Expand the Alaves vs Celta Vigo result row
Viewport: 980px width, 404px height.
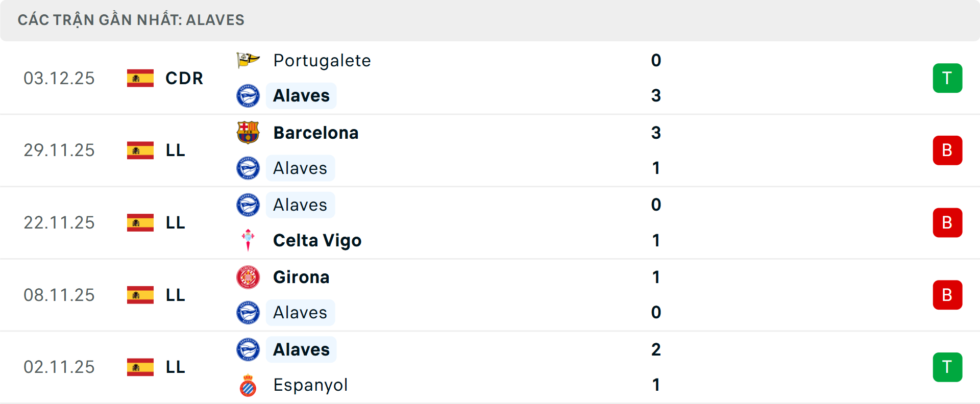[x=490, y=222]
